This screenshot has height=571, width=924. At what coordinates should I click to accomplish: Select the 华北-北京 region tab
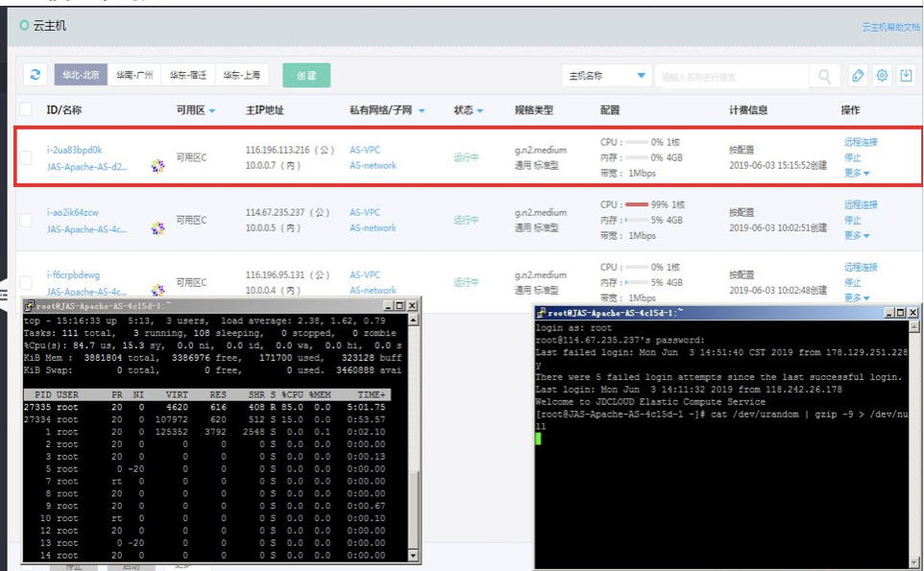click(x=82, y=75)
